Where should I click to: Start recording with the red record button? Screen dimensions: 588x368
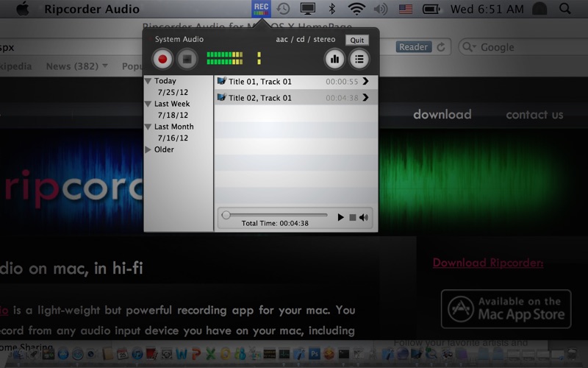(x=162, y=59)
